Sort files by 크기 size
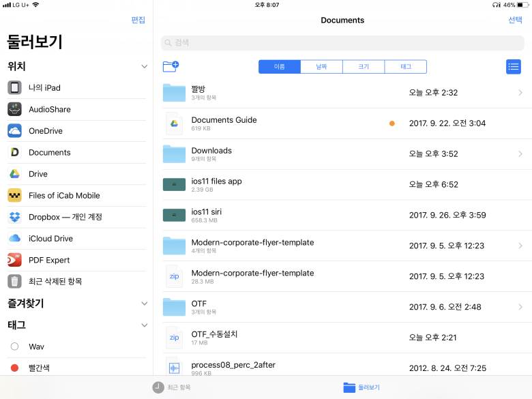The width and height of the screenshot is (532, 399). [364, 67]
